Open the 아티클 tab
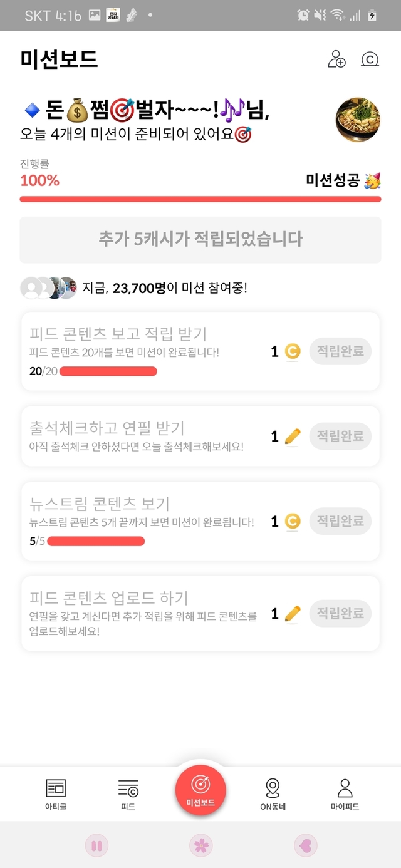The height and width of the screenshot is (868, 401). point(56,794)
